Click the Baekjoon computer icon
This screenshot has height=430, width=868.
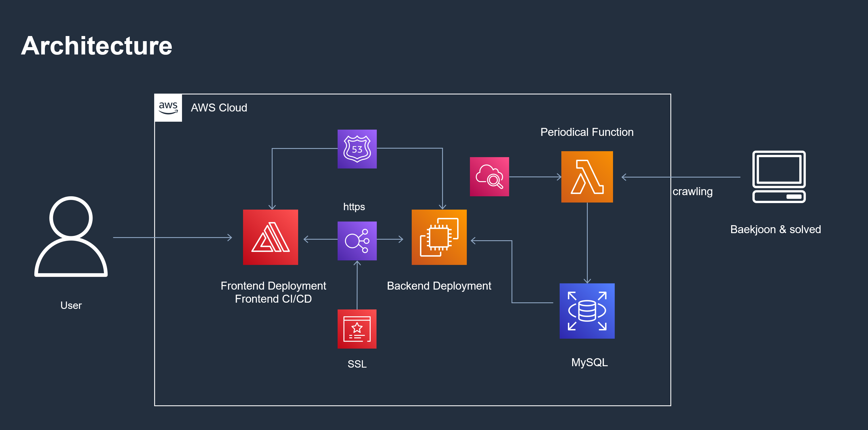pyautogui.click(x=779, y=177)
